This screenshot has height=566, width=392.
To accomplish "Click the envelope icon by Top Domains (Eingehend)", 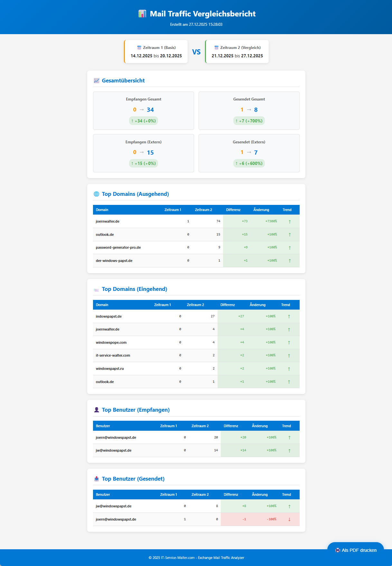I will click(97, 290).
